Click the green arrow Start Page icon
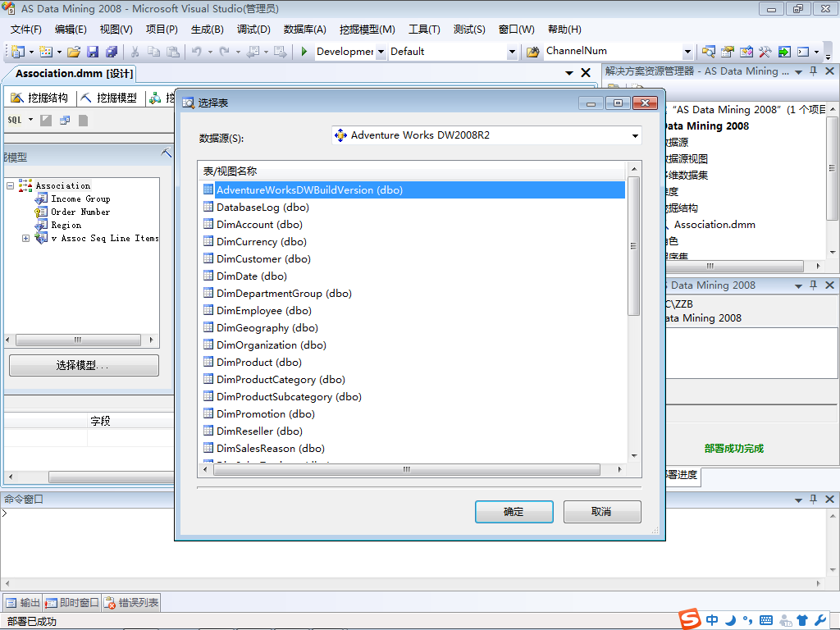The height and width of the screenshot is (630, 840). 784,52
